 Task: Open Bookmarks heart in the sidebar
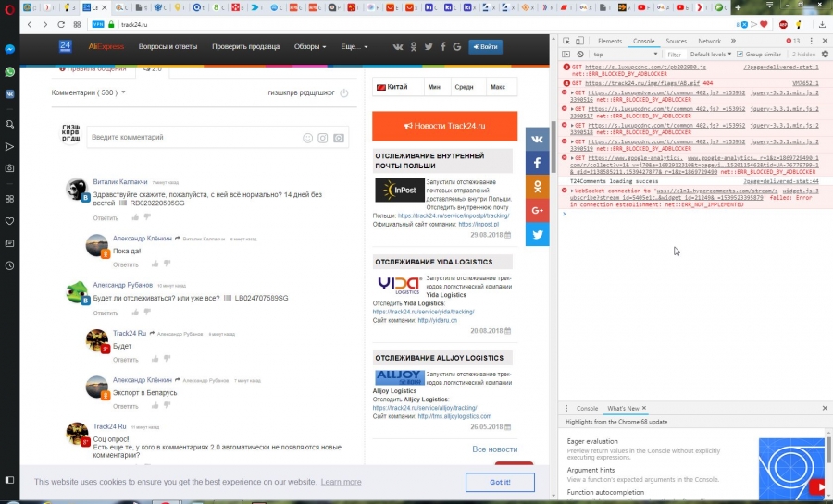(9, 221)
